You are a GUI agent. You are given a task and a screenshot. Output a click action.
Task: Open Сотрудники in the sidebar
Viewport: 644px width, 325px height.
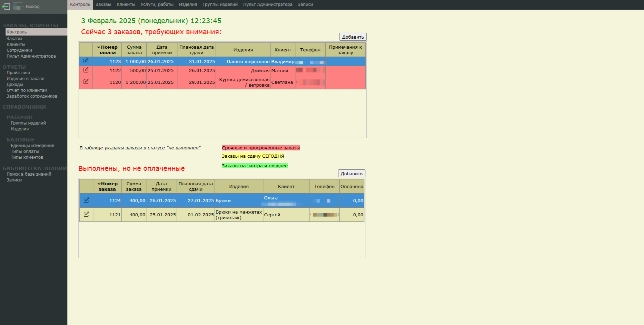[19, 50]
